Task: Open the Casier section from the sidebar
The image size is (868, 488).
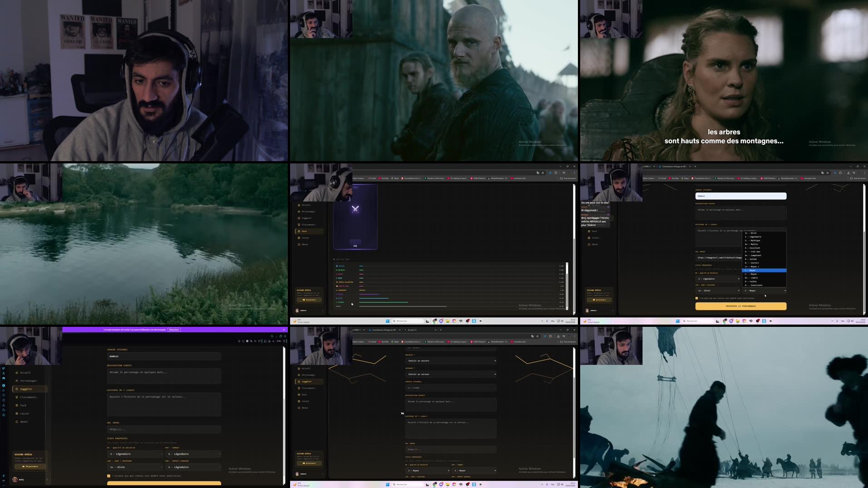Action: point(25,414)
